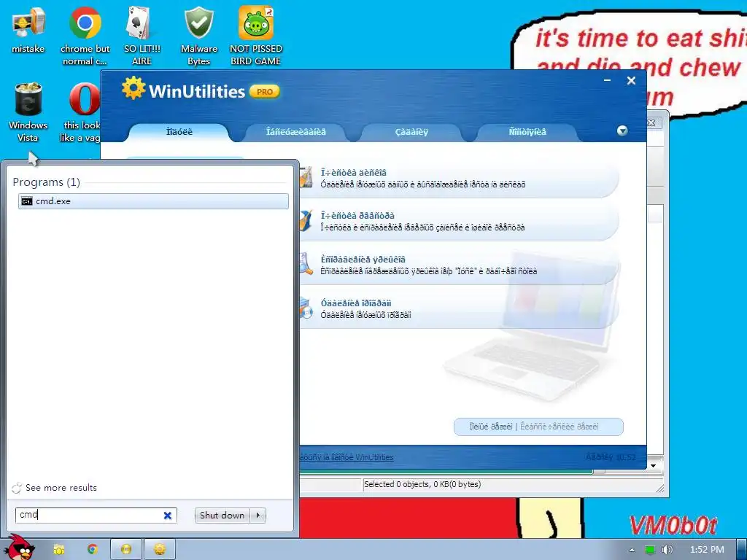
Task: Clear the start menu search box
Action: click(168, 516)
